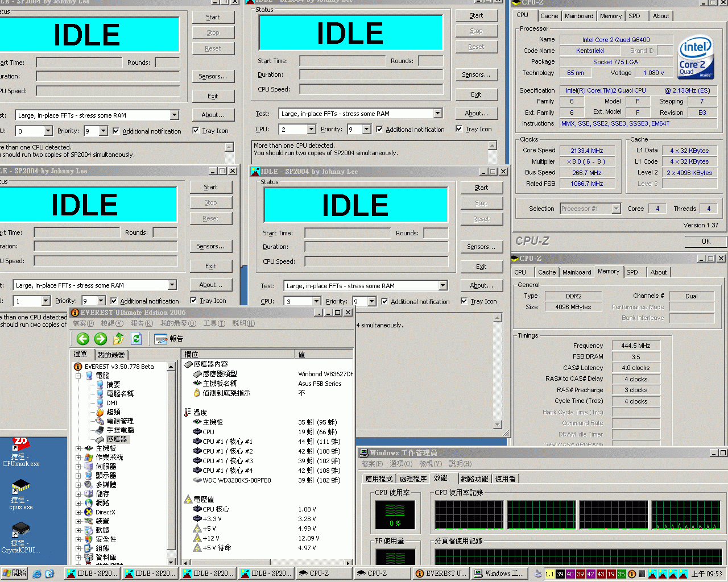Click Exit in CPU 0 SP2004 window
Viewport: 728px width, 582px height.
point(213,96)
